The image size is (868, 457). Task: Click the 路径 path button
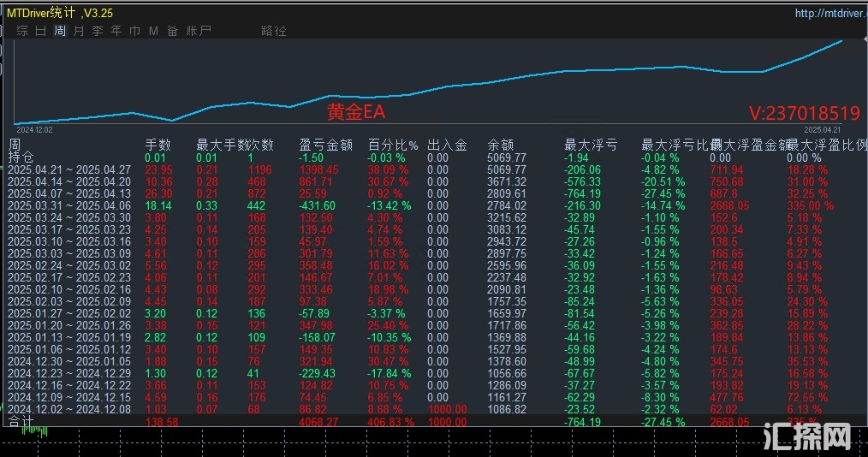274,31
